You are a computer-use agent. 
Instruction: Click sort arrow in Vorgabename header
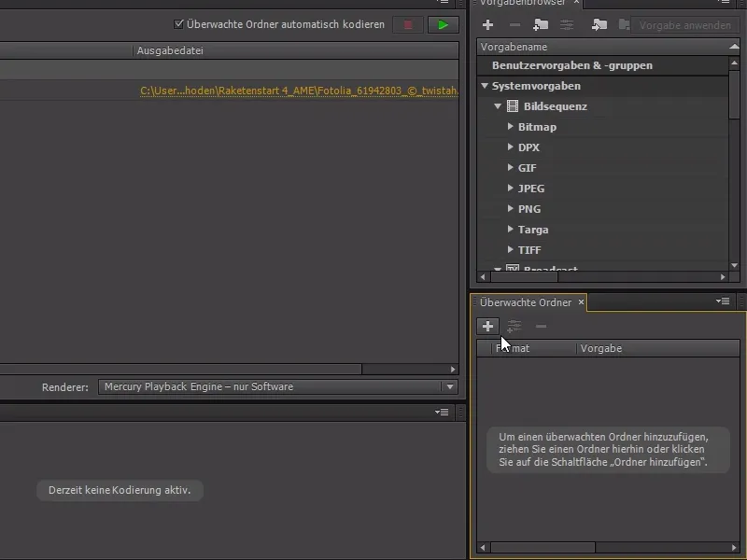tap(734, 46)
